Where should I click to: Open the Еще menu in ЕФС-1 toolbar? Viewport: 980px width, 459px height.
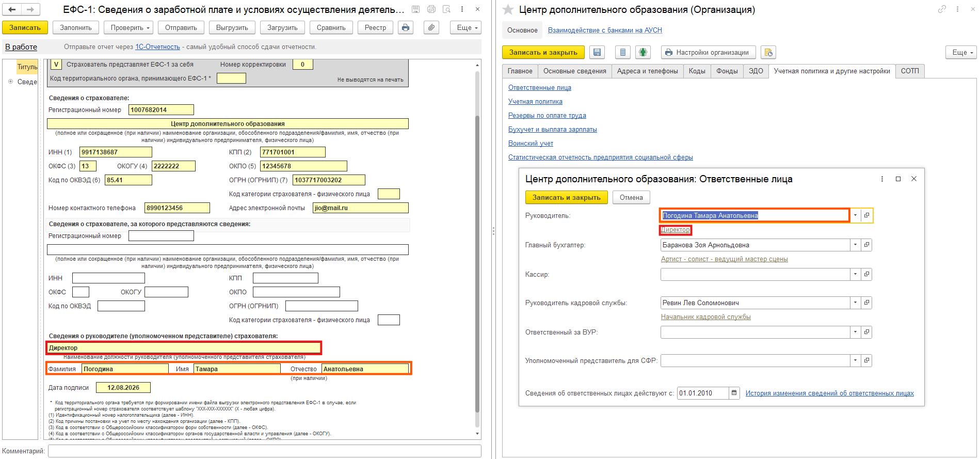[465, 27]
